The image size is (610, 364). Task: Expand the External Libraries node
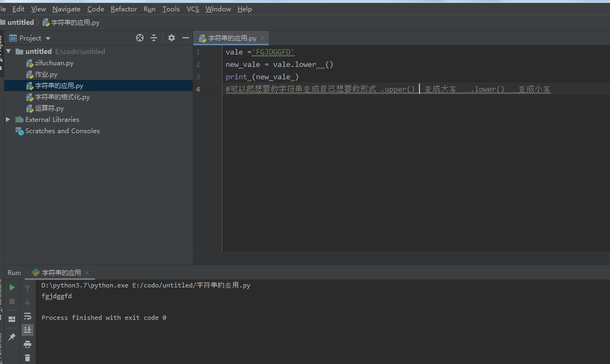pos(8,120)
